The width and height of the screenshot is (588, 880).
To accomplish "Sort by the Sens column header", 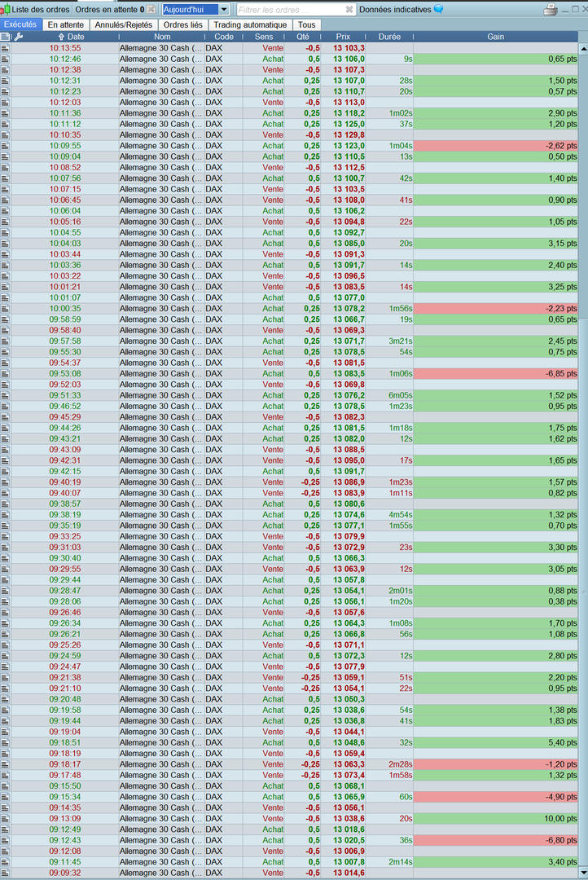I will point(264,37).
